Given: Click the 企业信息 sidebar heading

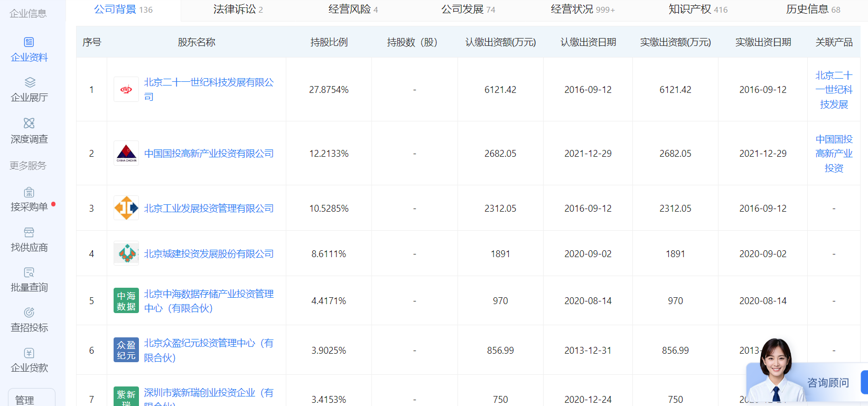Looking at the screenshot, I should (x=28, y=14).
